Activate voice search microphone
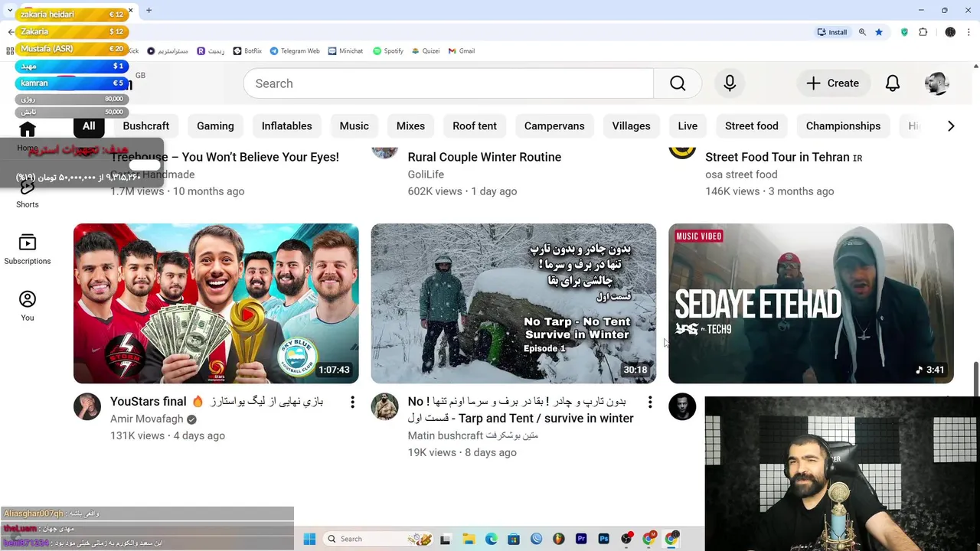Image resolution: width=980 pixels, height=551 pixels. (x=730, y=83)
